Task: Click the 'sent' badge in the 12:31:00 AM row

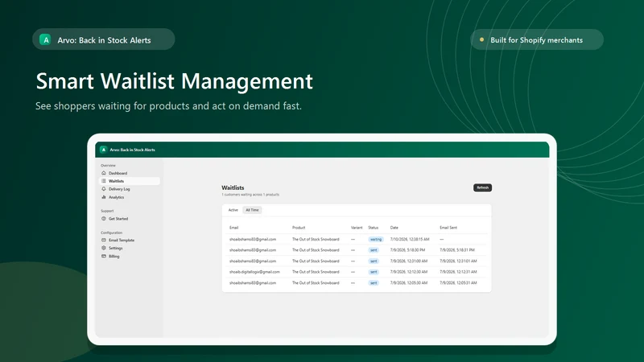Action: point(374,261)
